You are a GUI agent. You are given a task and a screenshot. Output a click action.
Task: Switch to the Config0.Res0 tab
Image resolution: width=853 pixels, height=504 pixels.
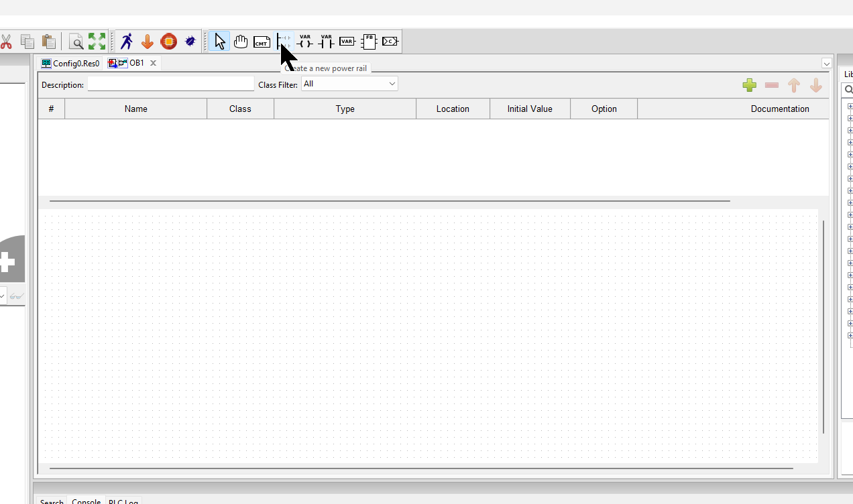(x=70, y=64)
